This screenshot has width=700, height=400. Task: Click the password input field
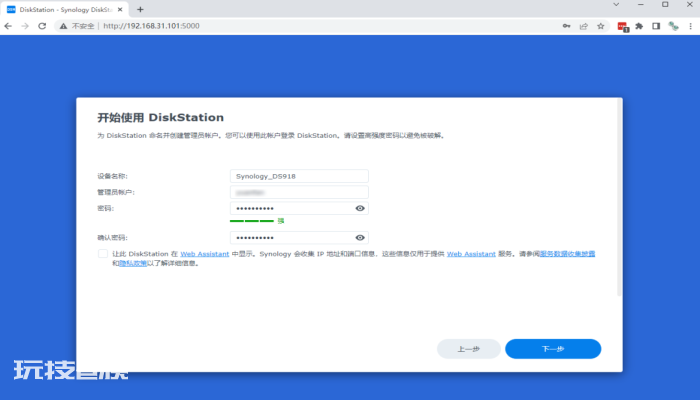pos(299,208)
